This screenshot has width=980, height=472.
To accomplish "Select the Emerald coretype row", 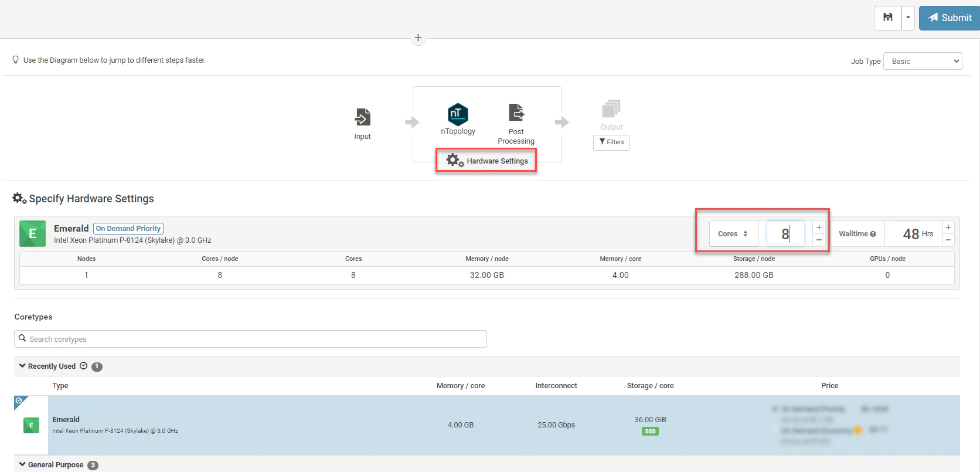I will (x=487, y=425).
